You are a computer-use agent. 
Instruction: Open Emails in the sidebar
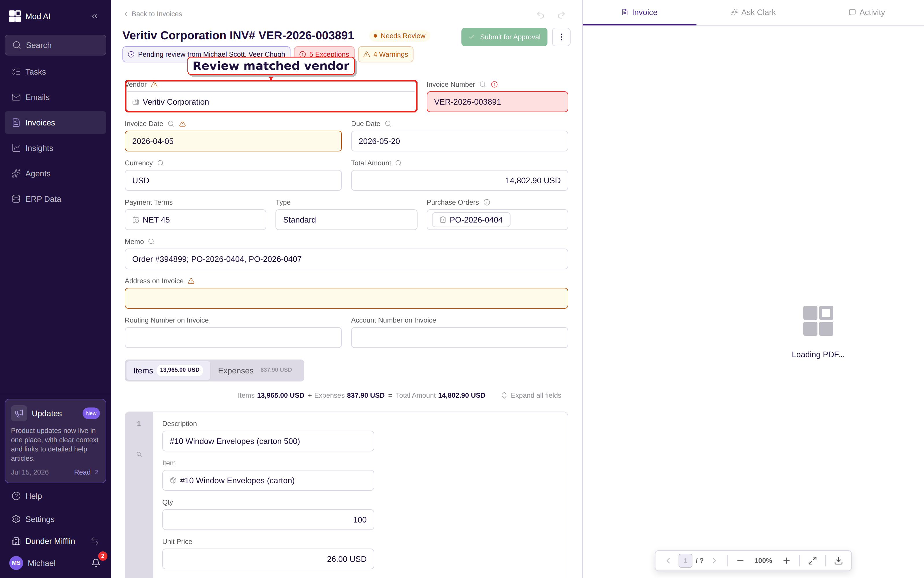[55, 97]
